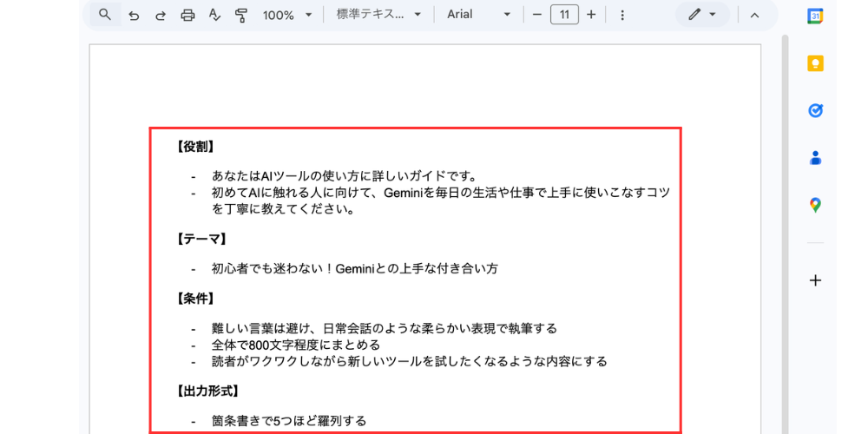Redo the last undone action

161,15
